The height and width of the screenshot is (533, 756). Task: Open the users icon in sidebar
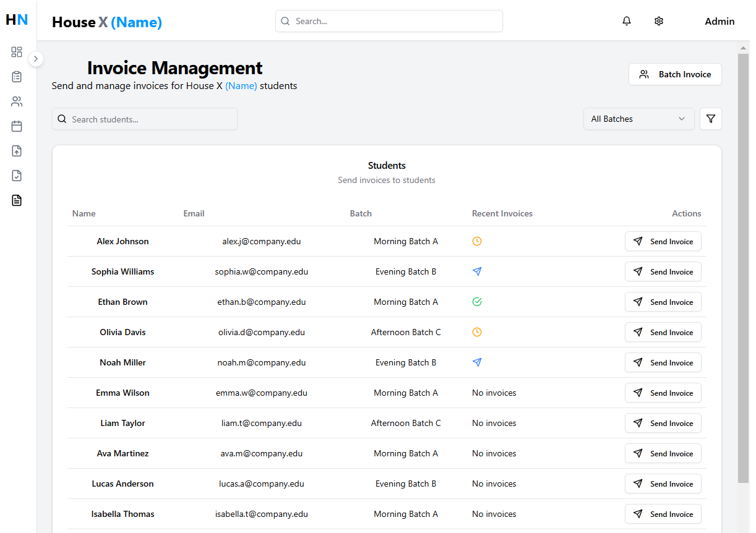[17, 101]
